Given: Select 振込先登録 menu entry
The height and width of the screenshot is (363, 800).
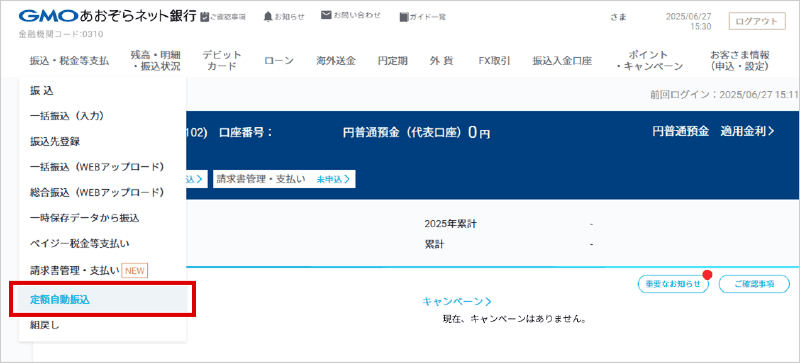Looking at the screenshot, I should pyautogui.click(x=103, y=141).
